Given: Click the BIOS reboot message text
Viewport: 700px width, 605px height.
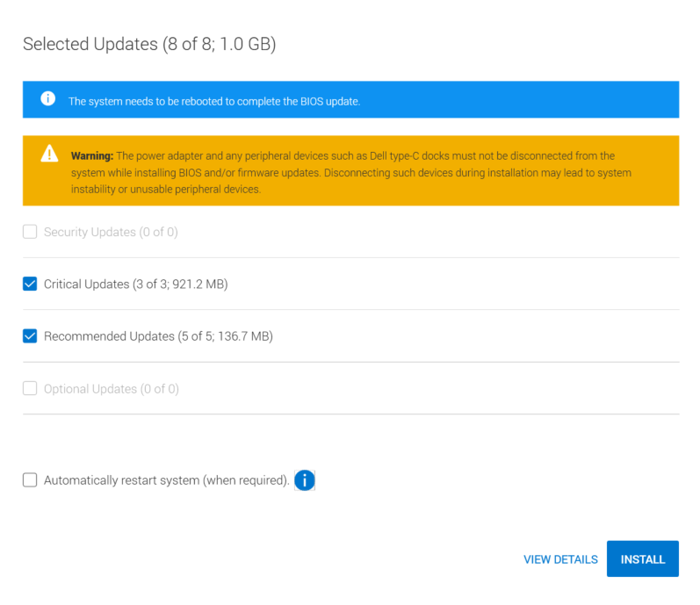Looking at the screenshot, I should pyautogui.click(x=214, y=101).
